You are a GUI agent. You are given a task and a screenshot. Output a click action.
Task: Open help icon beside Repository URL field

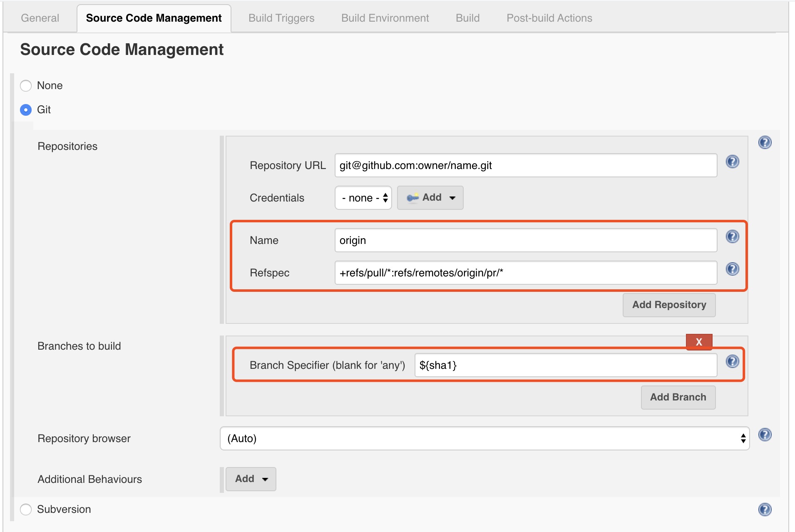click(x=732, y=162)
